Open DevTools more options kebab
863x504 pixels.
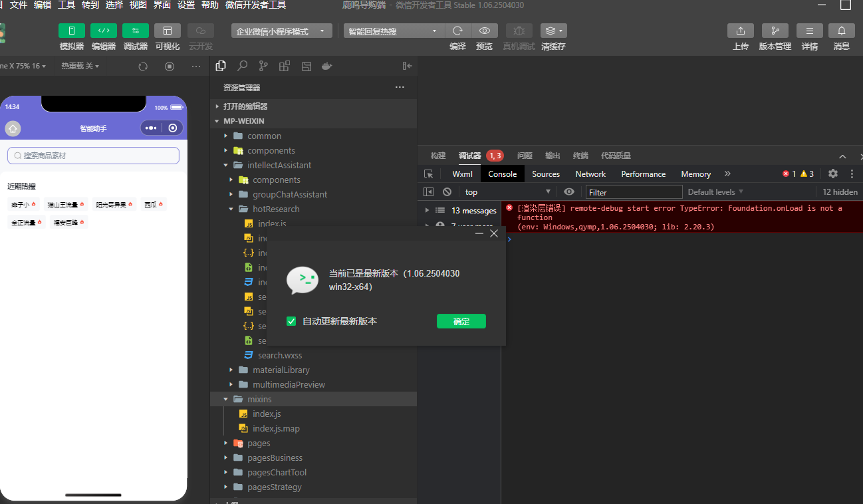[x=852, y=174]
